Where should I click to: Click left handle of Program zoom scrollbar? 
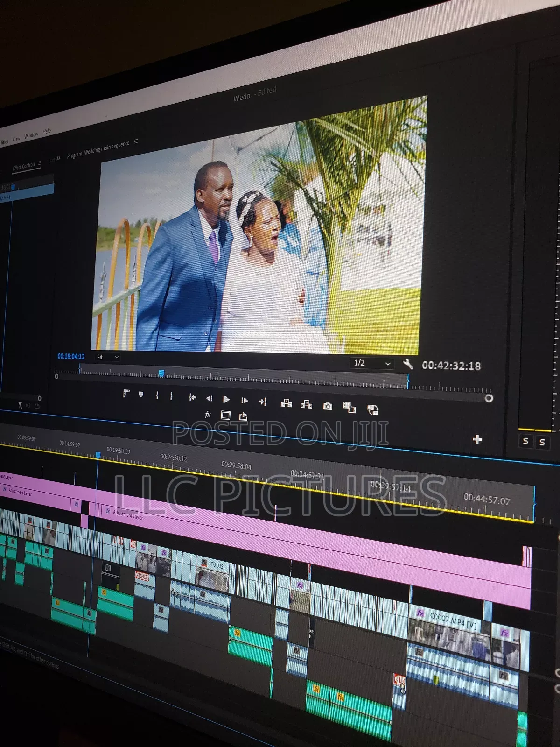coord(56,376)
